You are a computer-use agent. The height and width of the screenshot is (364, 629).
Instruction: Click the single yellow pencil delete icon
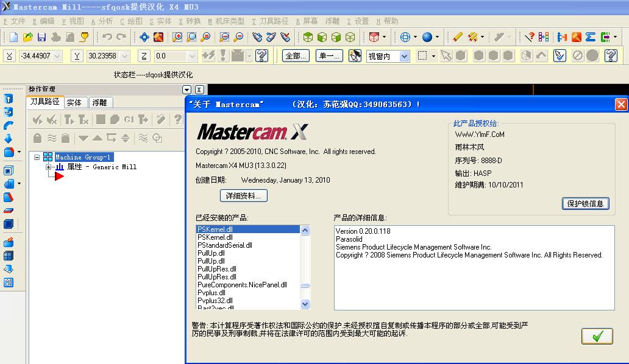457,37
